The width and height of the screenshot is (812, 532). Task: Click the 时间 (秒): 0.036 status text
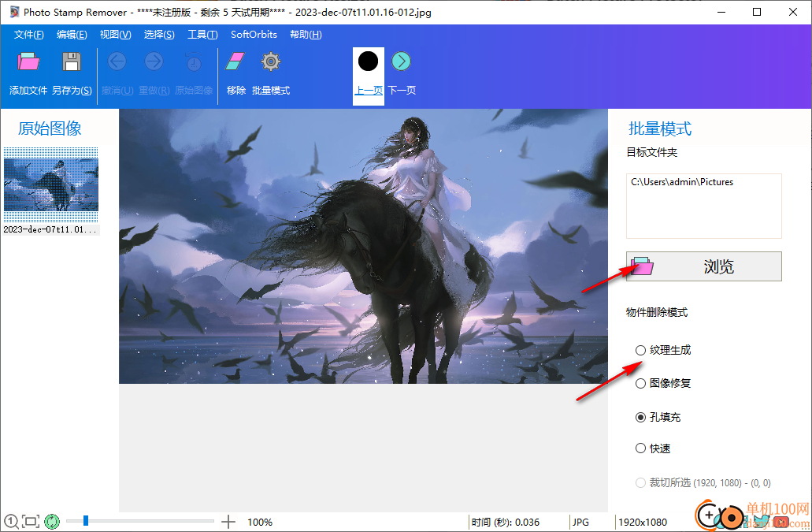[506, 523]
